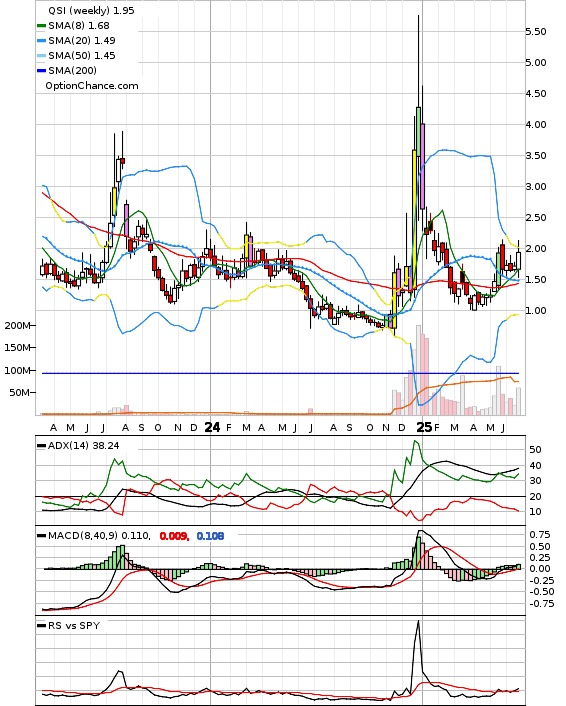Click the red MACD value 0.009
Screen dimensions: 566x706
174,536
